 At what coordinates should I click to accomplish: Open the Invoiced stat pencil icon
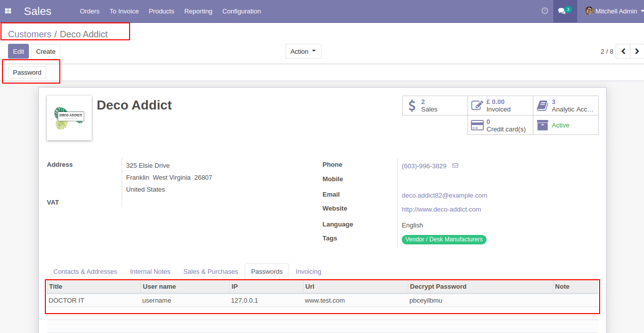click(477, 106)
